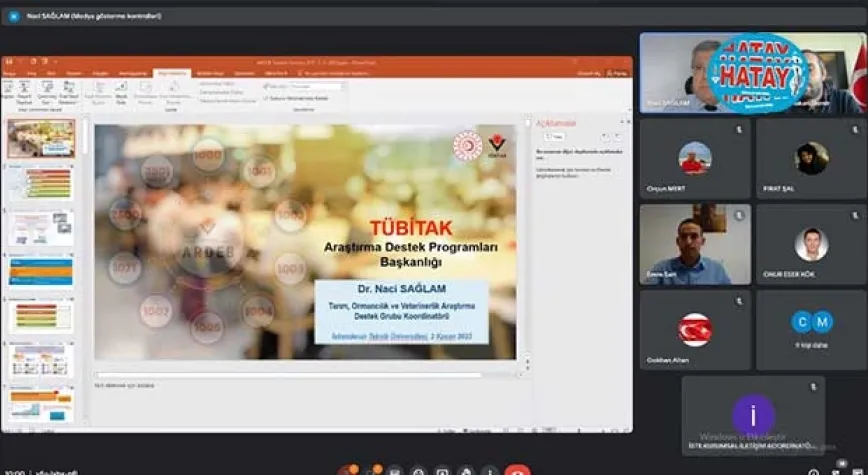
Task: Click the Çevrimiçi Sun ribbon icon
Action: coord(47,92)
